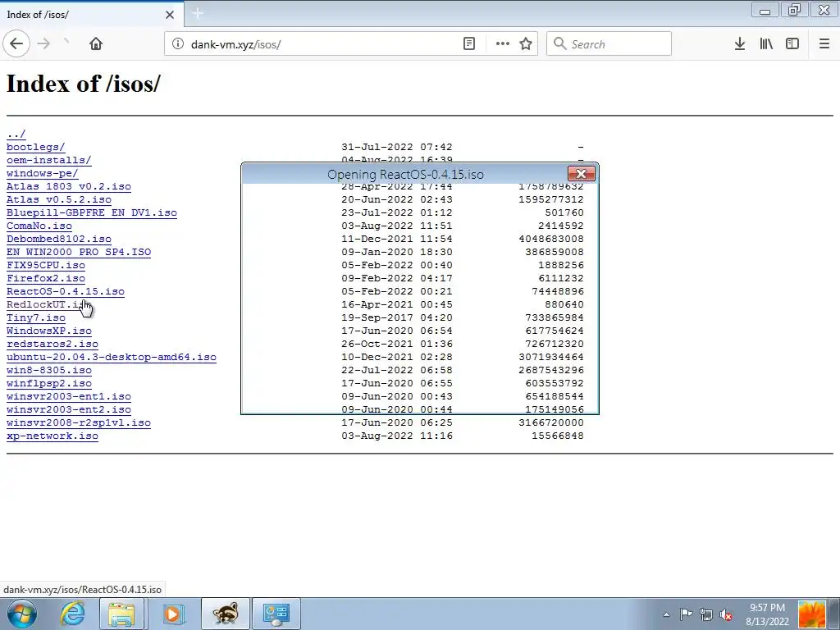Click the Index of /isos/ heading
Screen dimensions: 840x630
tap(83, 84)
